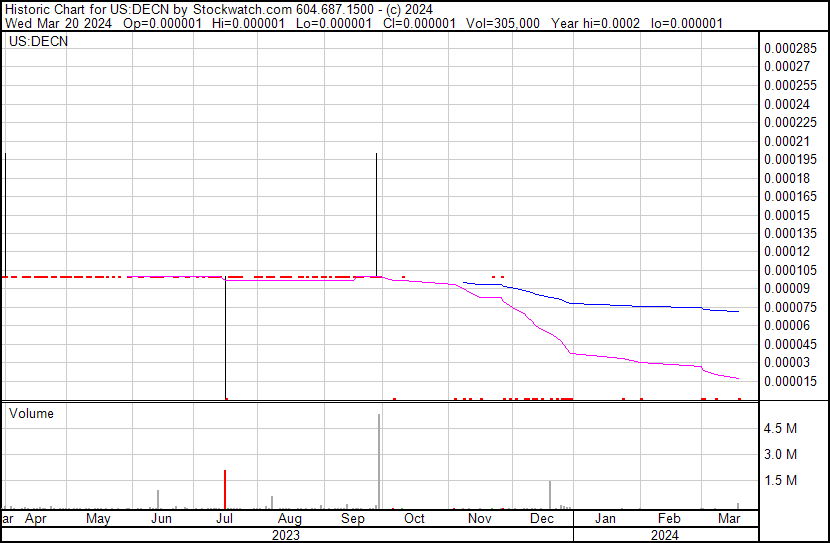Select the Jul month marker on axis
Screen dimensions: 830x543
coord(225,519)
